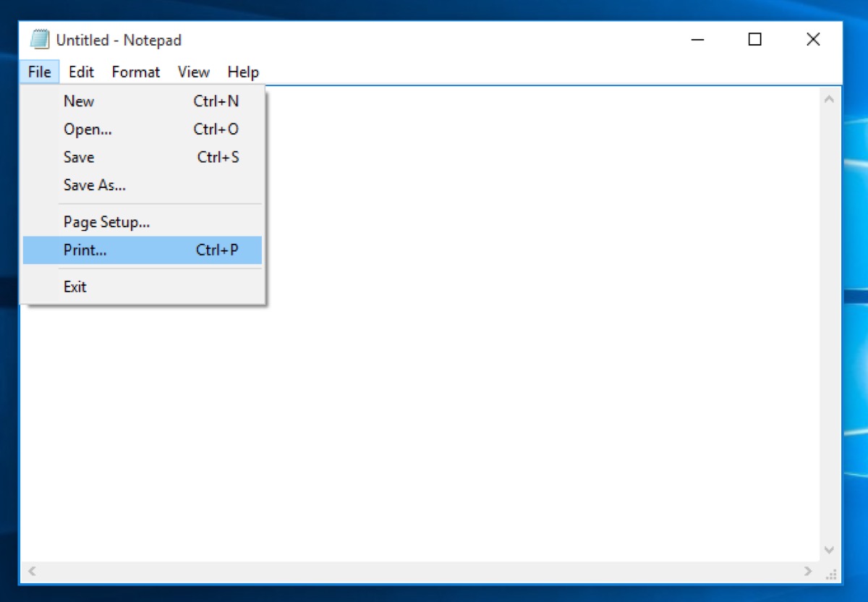The height and width of the screenshot is (602, 868).
Task: Open the Page Setup dialog
Action: (x=106, y=222)
